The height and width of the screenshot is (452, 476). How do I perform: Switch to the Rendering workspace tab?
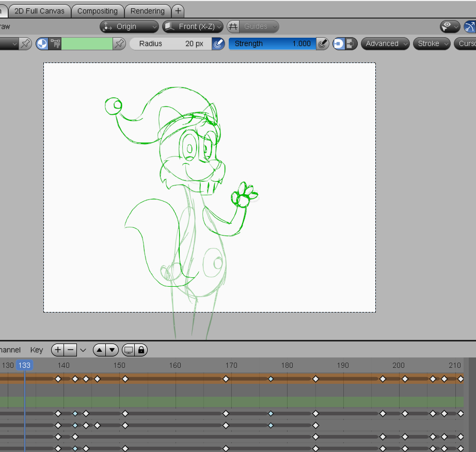click(148, 11)
